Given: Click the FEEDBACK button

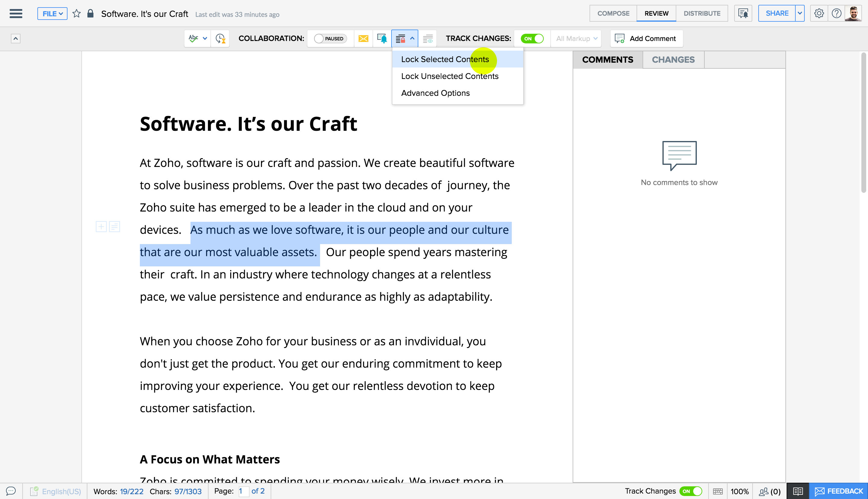Looking at the screenshot, I should pyautogui.click(x=838, y=491).
